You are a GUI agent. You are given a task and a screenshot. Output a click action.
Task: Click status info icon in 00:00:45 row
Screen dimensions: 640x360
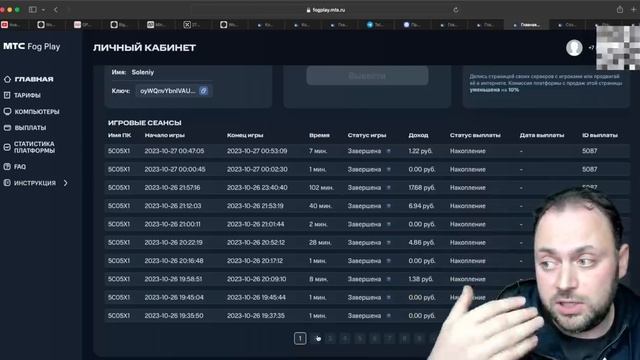[389, 169]
